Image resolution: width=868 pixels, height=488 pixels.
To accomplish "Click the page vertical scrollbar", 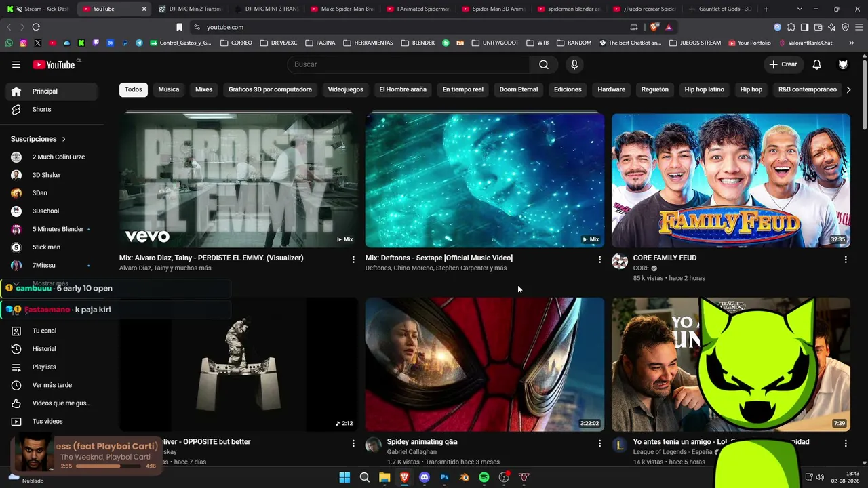I will (x=864, y=95).
